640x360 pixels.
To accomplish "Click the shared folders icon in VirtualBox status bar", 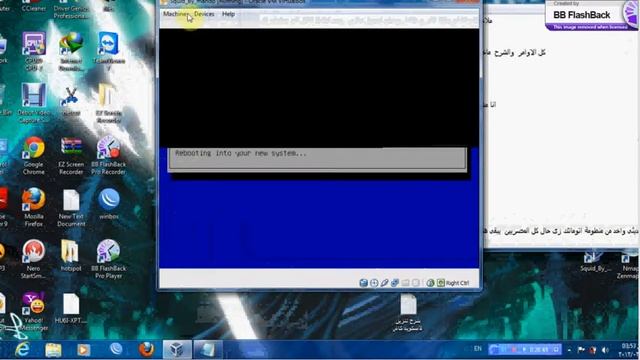I will 405,283.
